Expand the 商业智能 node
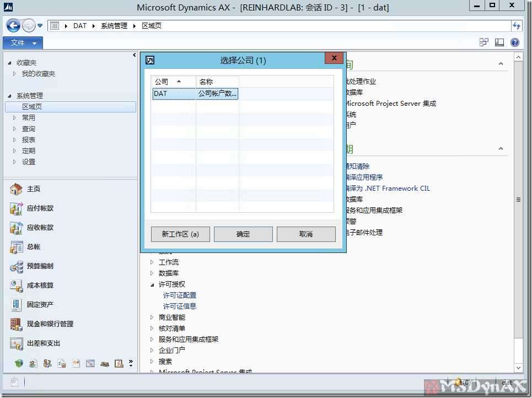Viewport: 532px width, 398px height. (x=152, y=318)
